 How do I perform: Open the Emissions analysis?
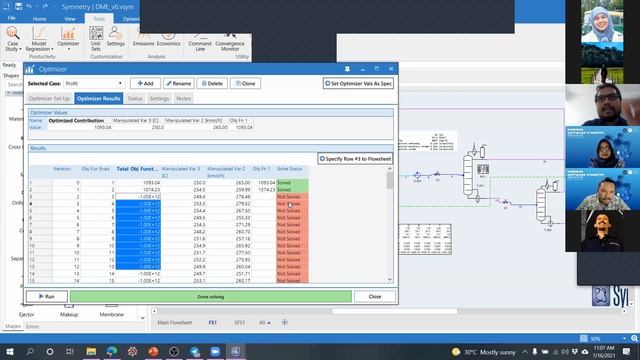(x=143, y=40)
